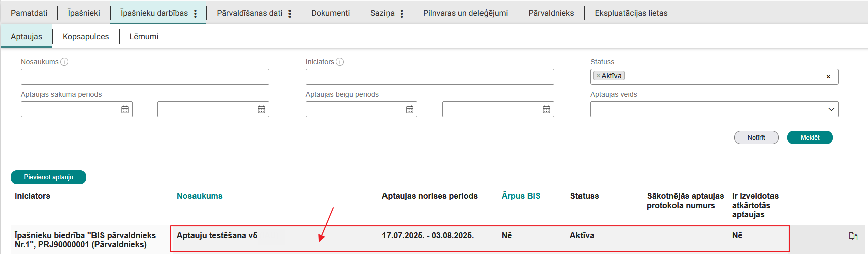Open Īpašnieku darbības three-dot menu
This screenshot has width=868, height=254.
point(196,14)
